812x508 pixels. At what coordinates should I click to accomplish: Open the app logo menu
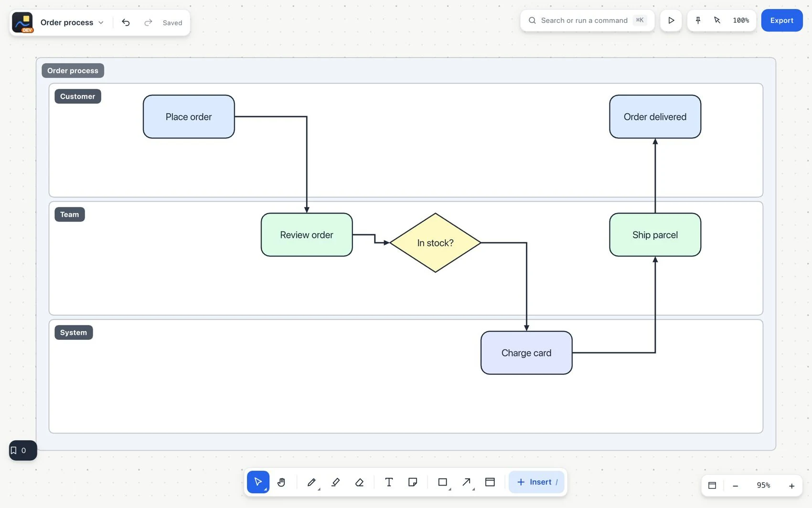22,22
